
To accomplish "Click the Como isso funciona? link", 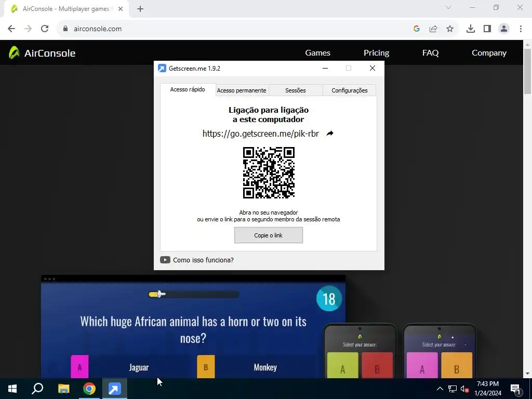I will (203, 260).
